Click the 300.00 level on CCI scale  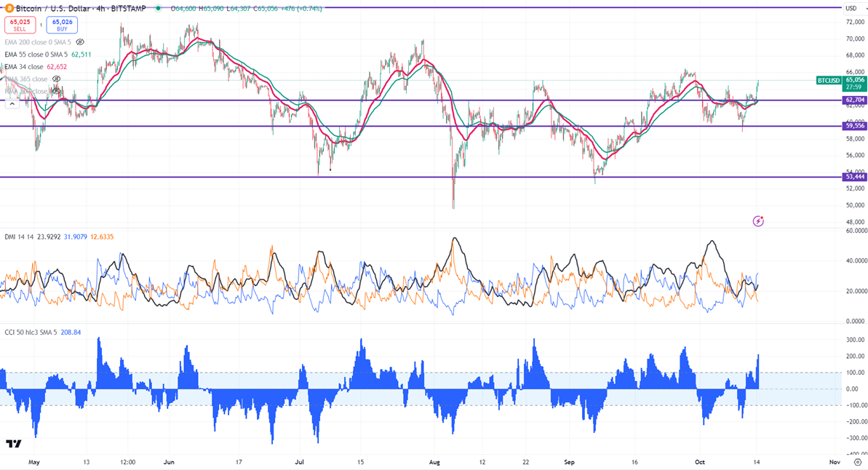coord(856,340)
